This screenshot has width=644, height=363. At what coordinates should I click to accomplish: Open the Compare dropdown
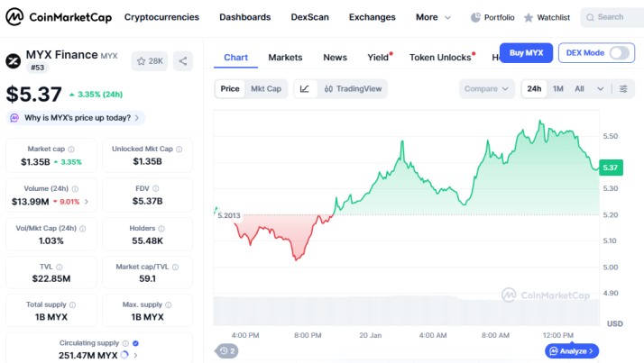[x=486, y=88]
